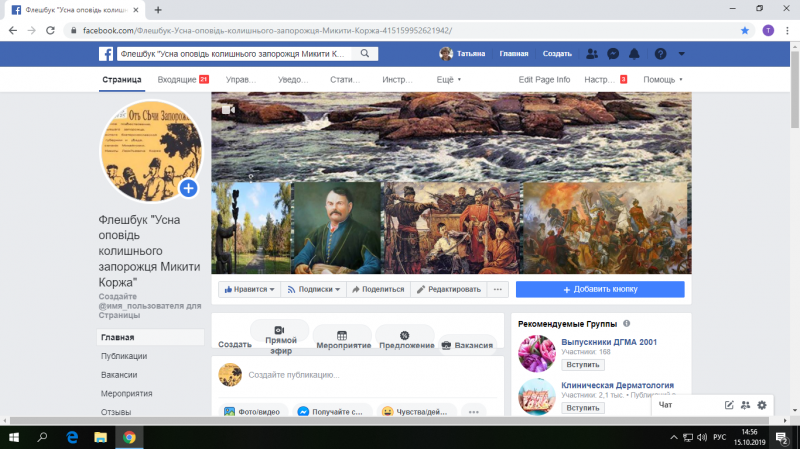Open the Управ... tab
Screen dimensions: 800x449
241,80
